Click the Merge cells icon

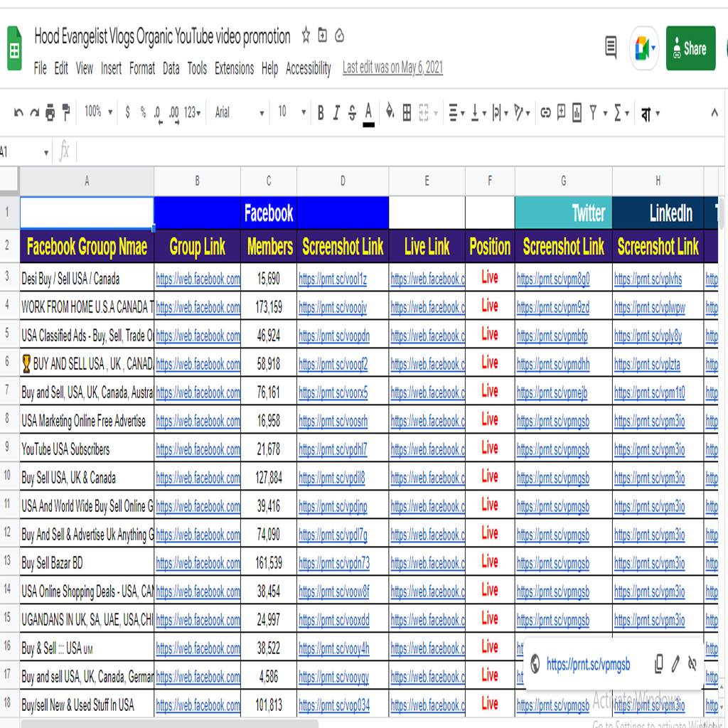pyautogui.click(x=424, y=112)
